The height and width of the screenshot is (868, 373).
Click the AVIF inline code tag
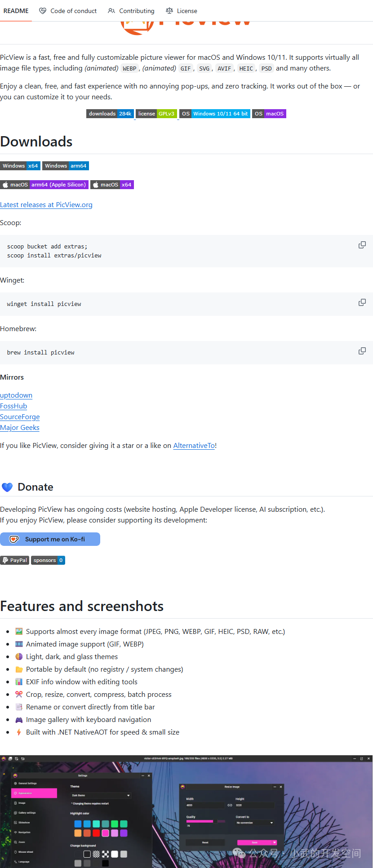tap(224, 68)
